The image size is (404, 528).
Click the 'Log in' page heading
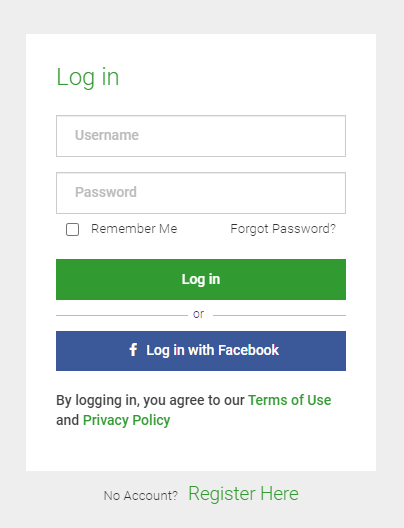coord(88,78)
